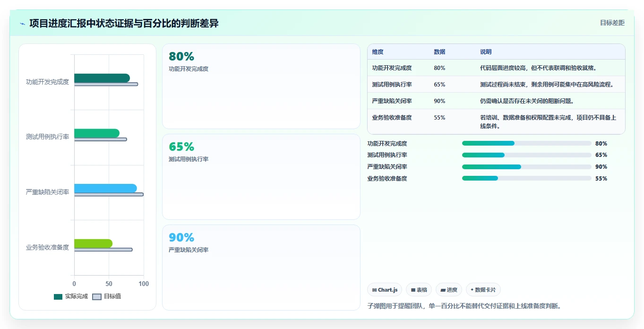Click the footer note starting 子弹图用于提醒团队

coord(464,306)
